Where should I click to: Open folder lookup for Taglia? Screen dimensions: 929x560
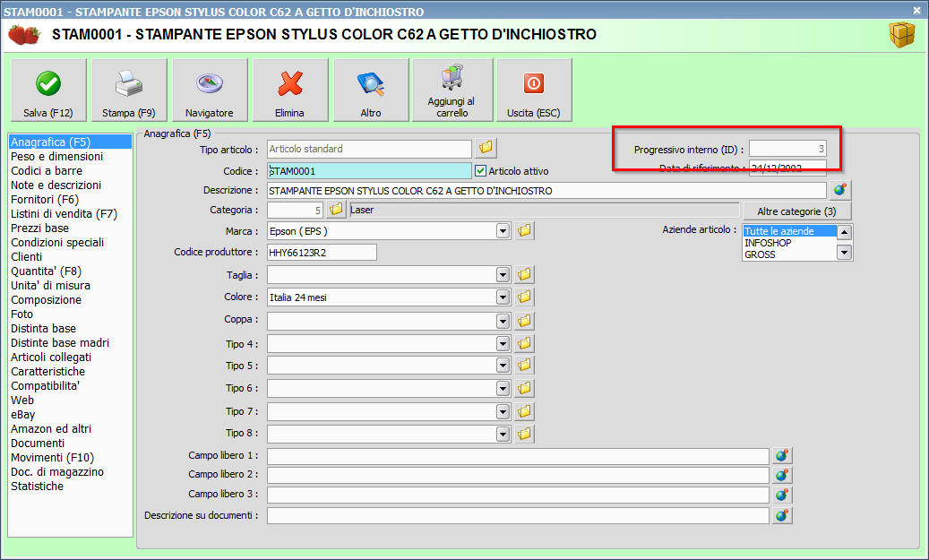coord(524,274)
